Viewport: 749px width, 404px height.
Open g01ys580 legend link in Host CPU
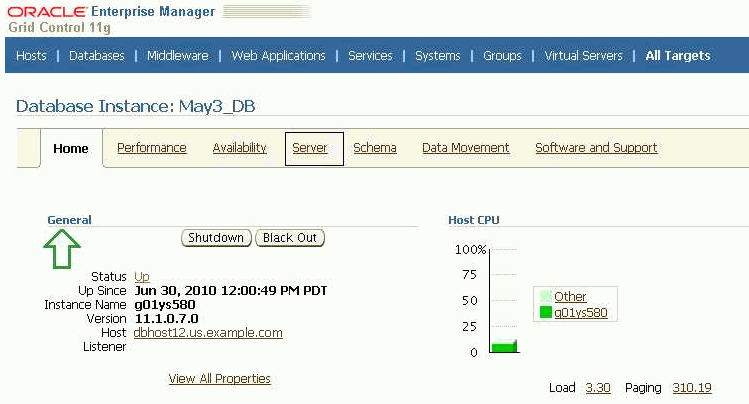pyautogui.click(x=581, y=313)
